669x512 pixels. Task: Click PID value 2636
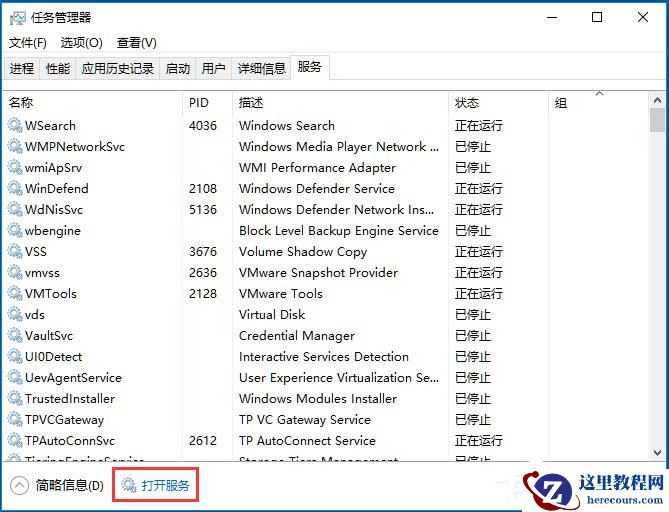203,272
